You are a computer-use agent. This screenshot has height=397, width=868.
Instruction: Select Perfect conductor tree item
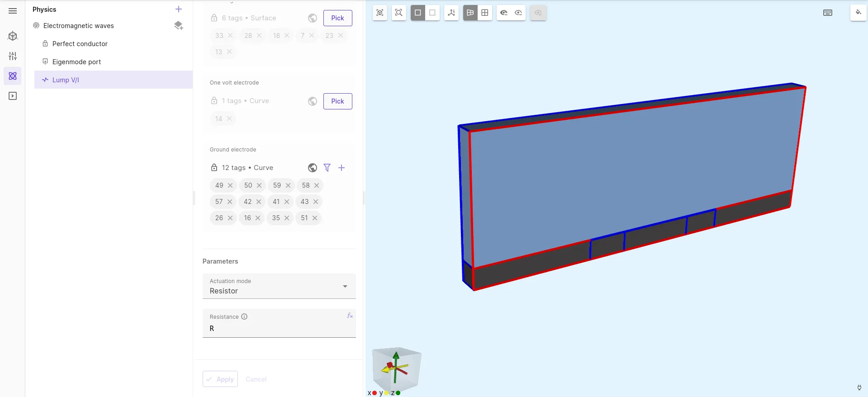80,44
